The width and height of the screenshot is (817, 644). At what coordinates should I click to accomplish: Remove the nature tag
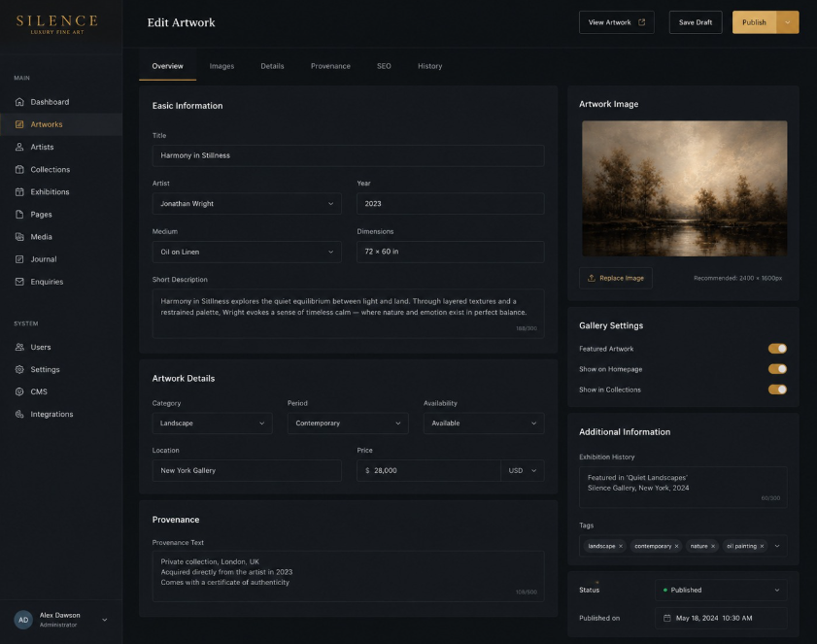click(713, 546)
